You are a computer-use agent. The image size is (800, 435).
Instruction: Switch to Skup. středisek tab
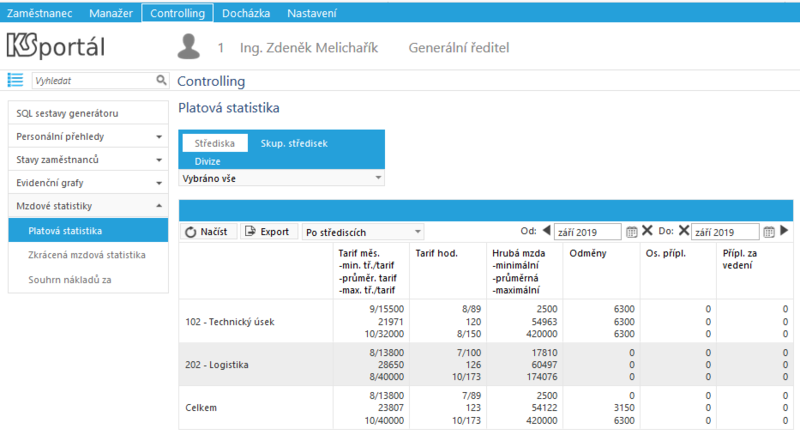pyautogui.click(x=294, y=143)
